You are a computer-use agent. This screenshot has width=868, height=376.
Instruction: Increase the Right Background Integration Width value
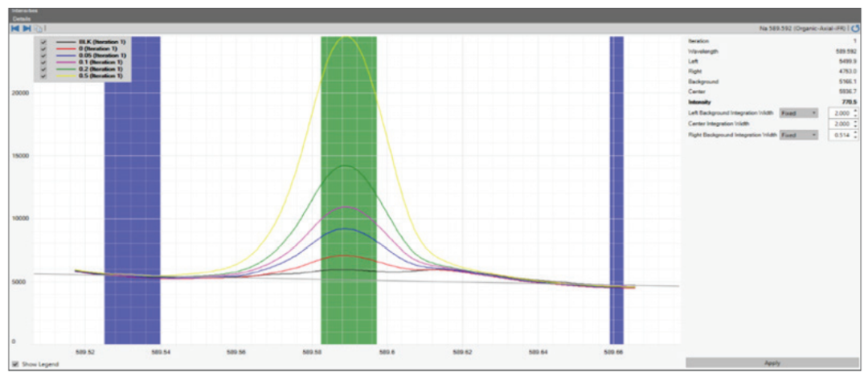tap(855, 133)
